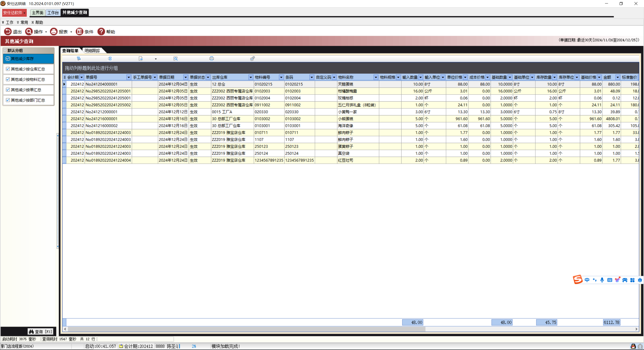The width and height of the screenshot is (644, 350).
Task: Open the 安仕达软件 red menu button
Action: [14, 13]
